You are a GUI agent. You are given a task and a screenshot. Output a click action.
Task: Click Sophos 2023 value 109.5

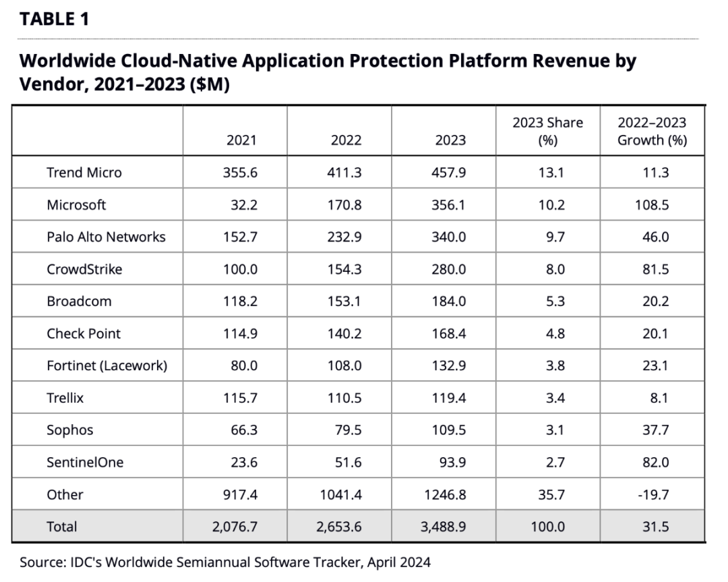coord(448,430)
